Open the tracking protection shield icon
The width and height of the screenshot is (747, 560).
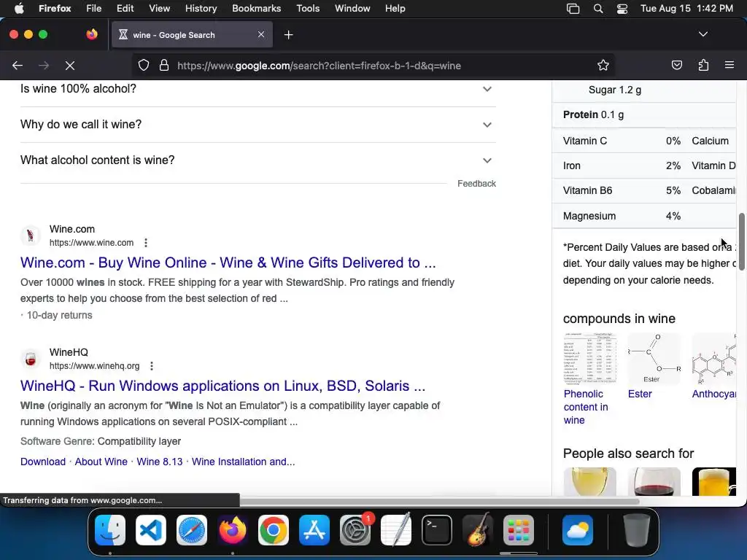click(144, 66)
